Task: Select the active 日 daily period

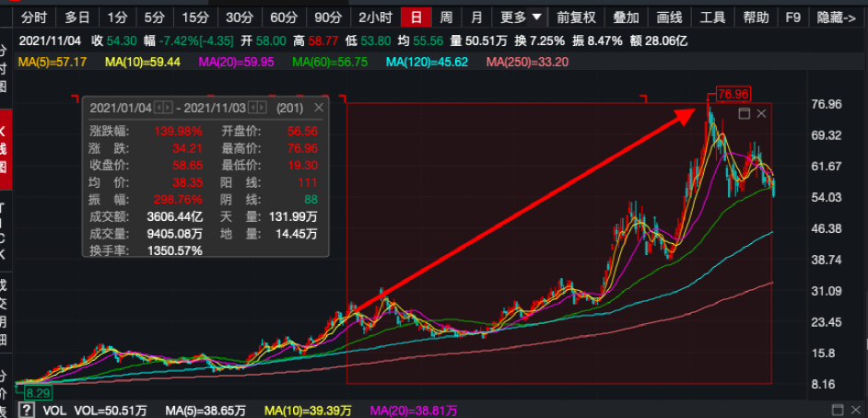Action: point(416,17)
